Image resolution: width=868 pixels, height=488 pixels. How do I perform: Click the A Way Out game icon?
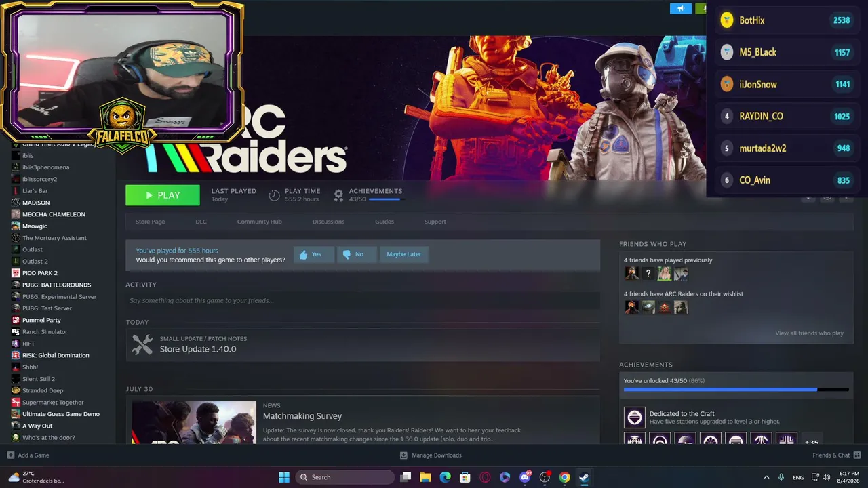pyautogui.click(x=16, y=426)
